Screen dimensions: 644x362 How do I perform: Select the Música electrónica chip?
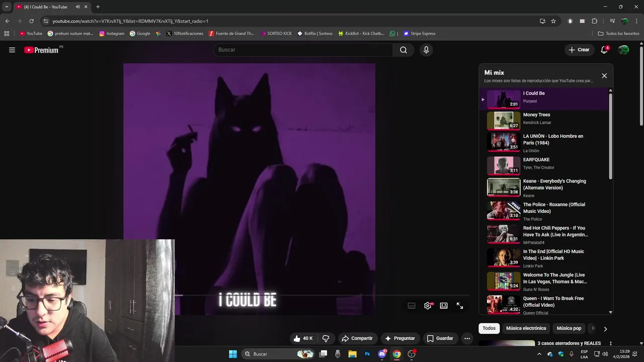pyautogui.click(x=526, y=328)
